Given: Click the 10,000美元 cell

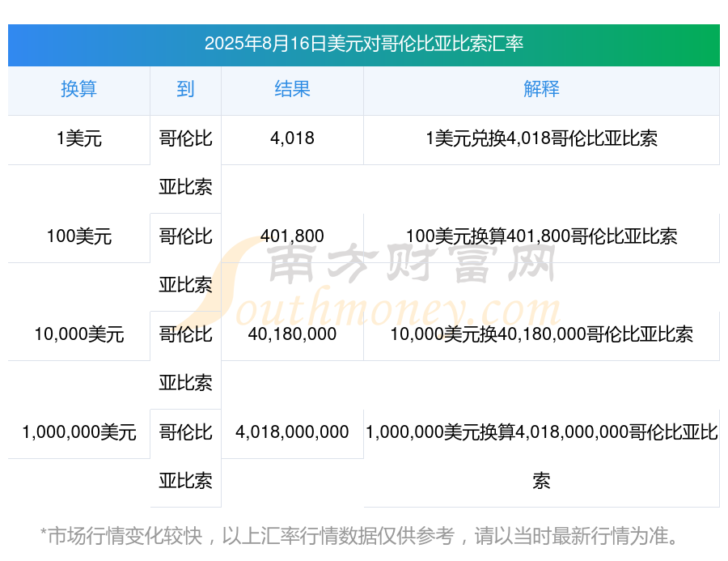Looking at the screenshot, I should [79, 334].
